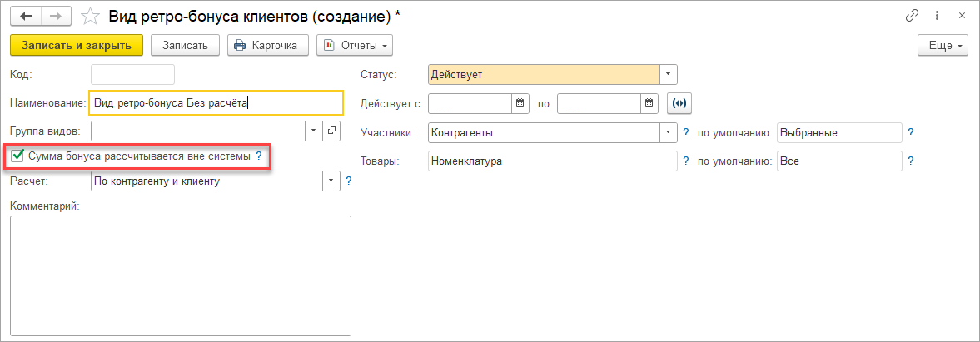Uncheck Сумма бонуса рассчитывается вне системы
The width and height of the screenshot is (980, 342).
pos(17,156)
